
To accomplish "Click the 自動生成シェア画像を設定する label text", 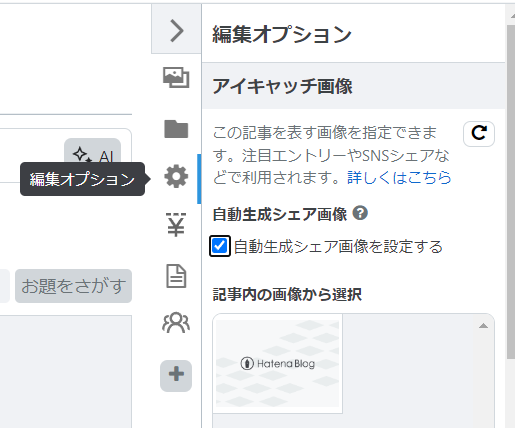I will 338,247.
